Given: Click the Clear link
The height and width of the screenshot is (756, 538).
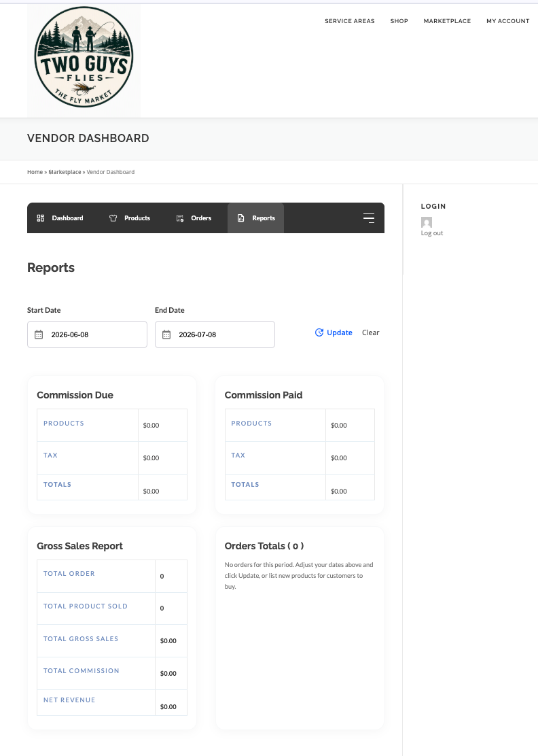Looking at the screenshot, I should pos(371,332).
